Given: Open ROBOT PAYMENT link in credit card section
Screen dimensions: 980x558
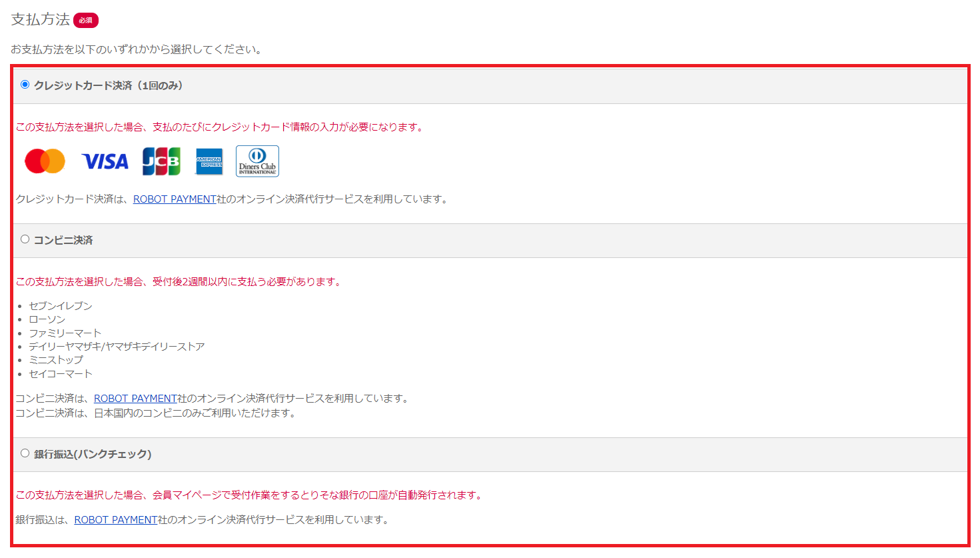Looking at the screenshot, I should pyautogui.click(x=175, y=199).
